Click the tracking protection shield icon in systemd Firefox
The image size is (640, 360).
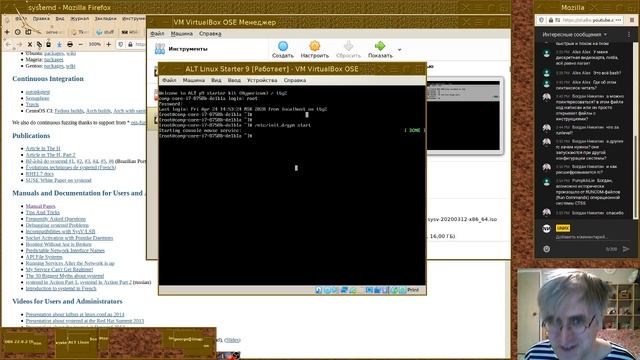tap(120, 44)
